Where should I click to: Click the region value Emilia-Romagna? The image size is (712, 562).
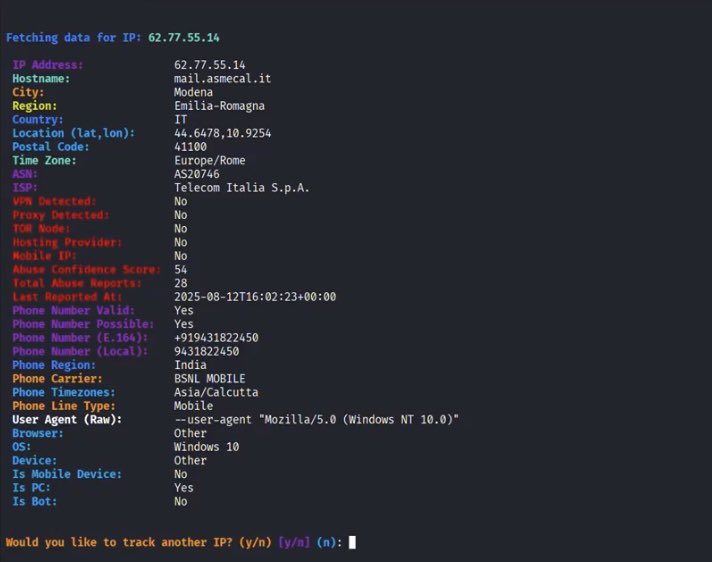[x=219, y=106]
